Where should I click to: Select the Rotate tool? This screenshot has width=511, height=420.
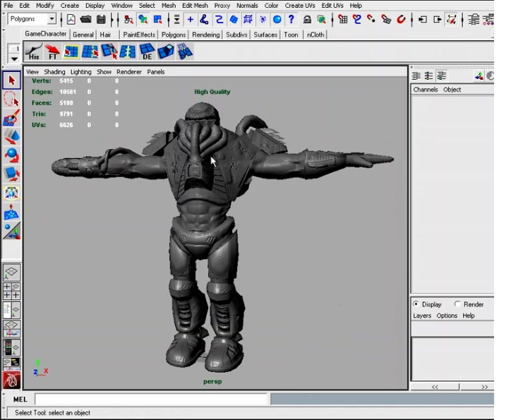tap(12, 155)
